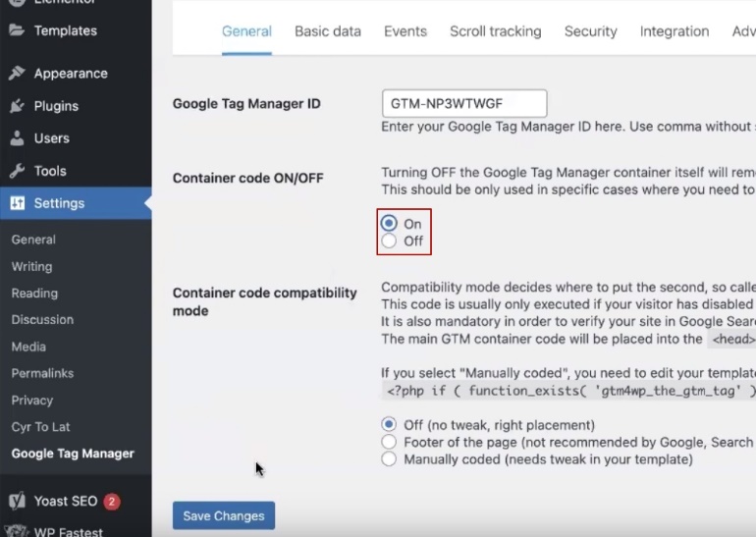
Task: Go to the Integration tab
Action: click(x=674, y=31)
